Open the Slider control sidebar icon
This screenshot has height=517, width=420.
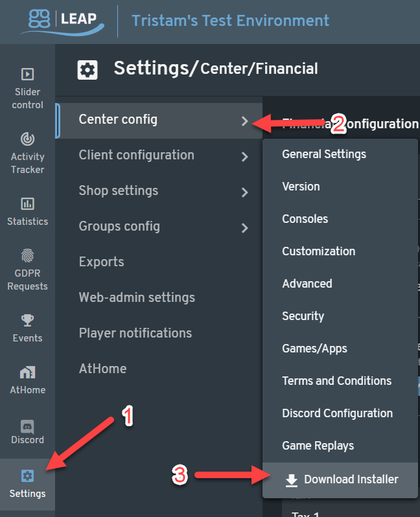tap(27, 75)
